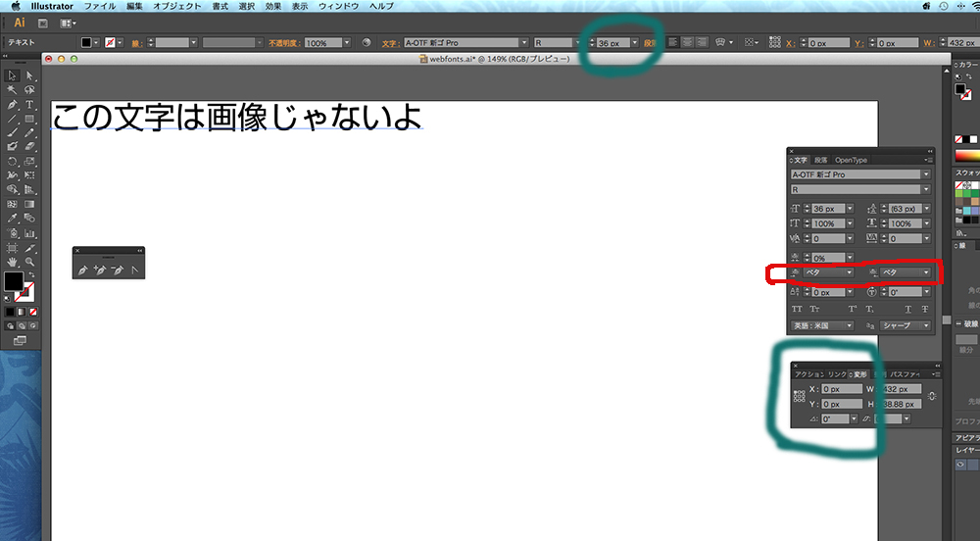The height and width of the screenshot is (541, 980).
Task: Select the Magic Wand tool
Action: pyautogui.click(x=12, y=90)
